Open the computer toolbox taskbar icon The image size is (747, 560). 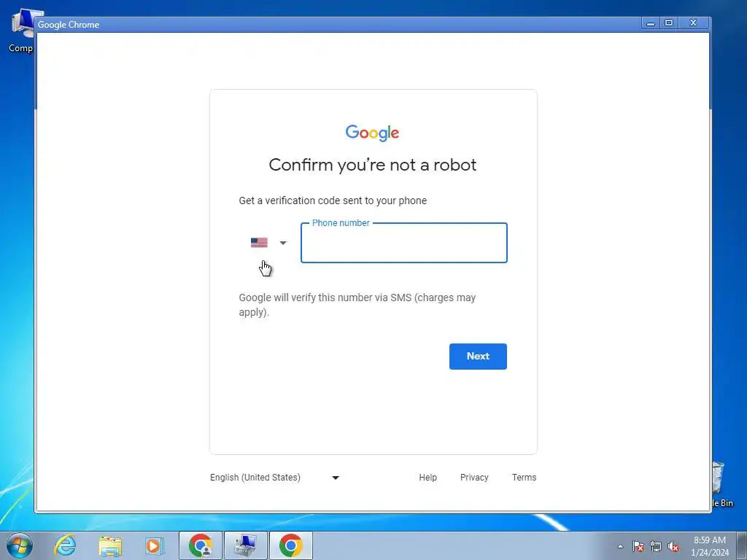tap(246, 545)
